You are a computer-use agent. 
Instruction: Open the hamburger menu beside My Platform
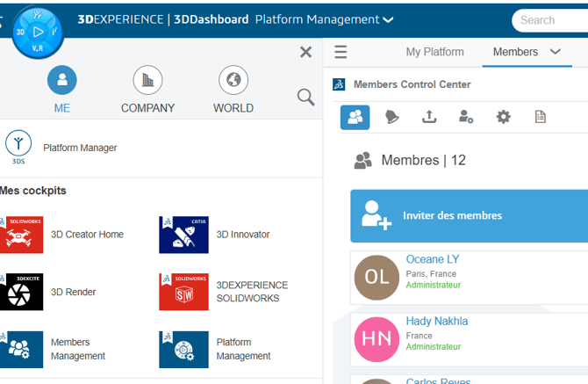341,52
